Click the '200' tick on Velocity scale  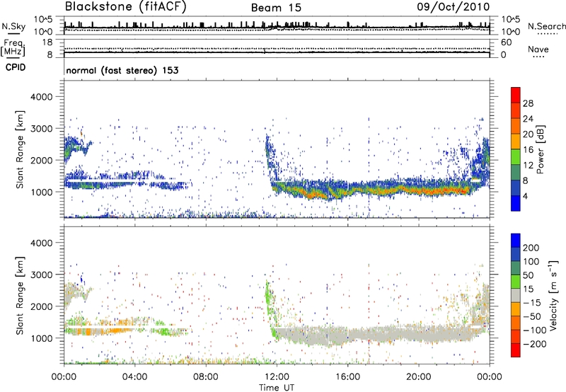531,248
